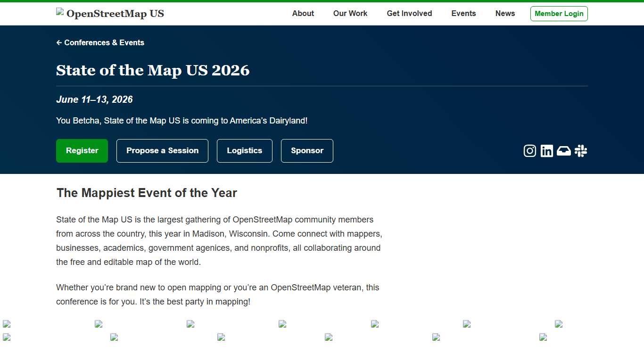The image size is (644, 362).
Task: Click the LinkedIn icon
Action: (x=546, y=151)
